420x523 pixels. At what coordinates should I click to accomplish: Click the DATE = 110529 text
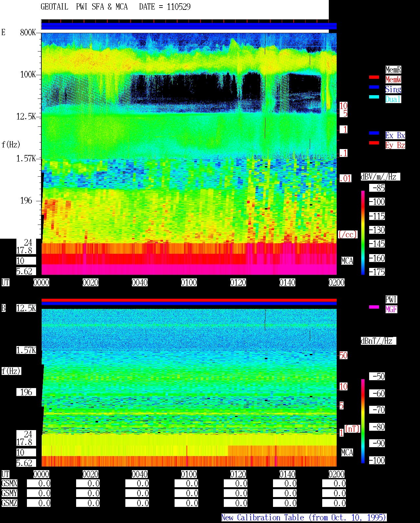[165, 7]
